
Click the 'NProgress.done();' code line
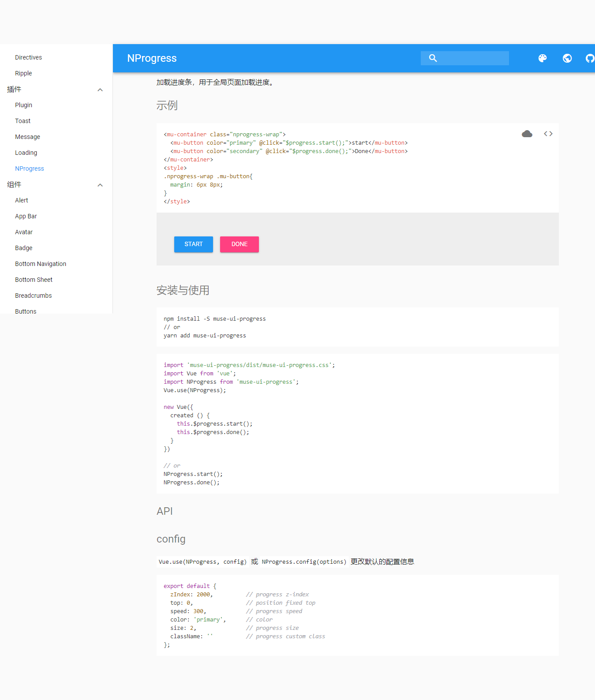pyautogui.click(x=191, y=483)
